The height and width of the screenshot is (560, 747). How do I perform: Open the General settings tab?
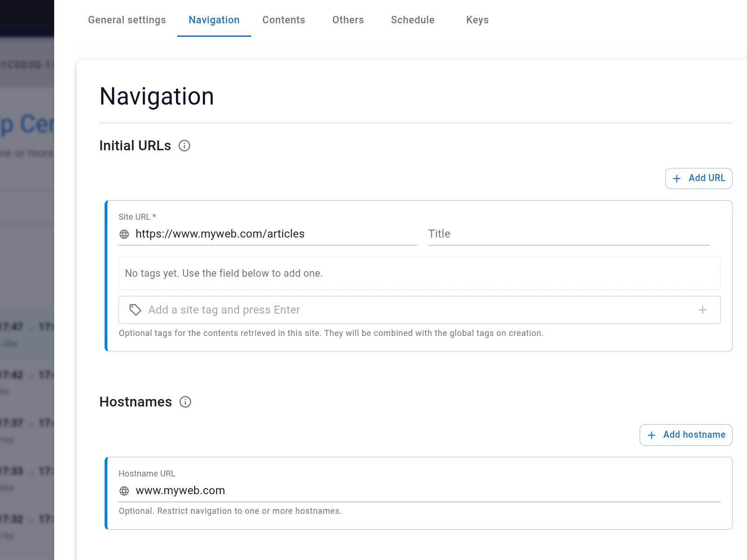(127, 20)
